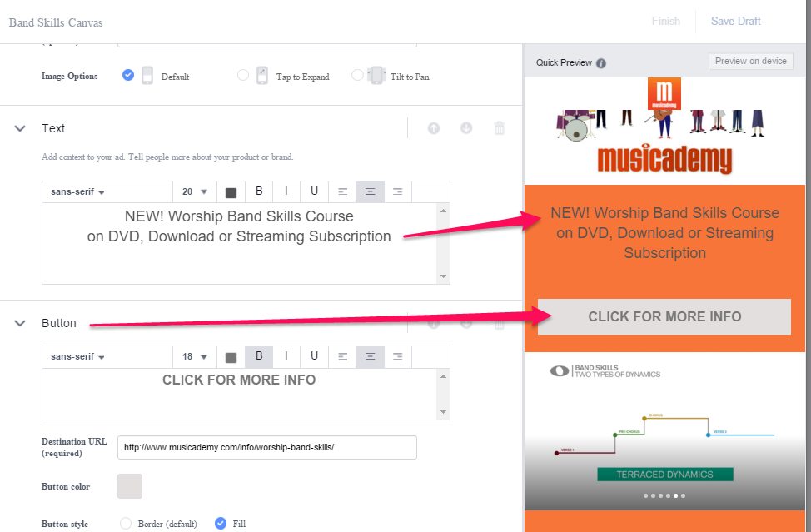The image size is (811, 532).
Task: Click the Tap to Expand phone icon
Action: coord(262,76)
